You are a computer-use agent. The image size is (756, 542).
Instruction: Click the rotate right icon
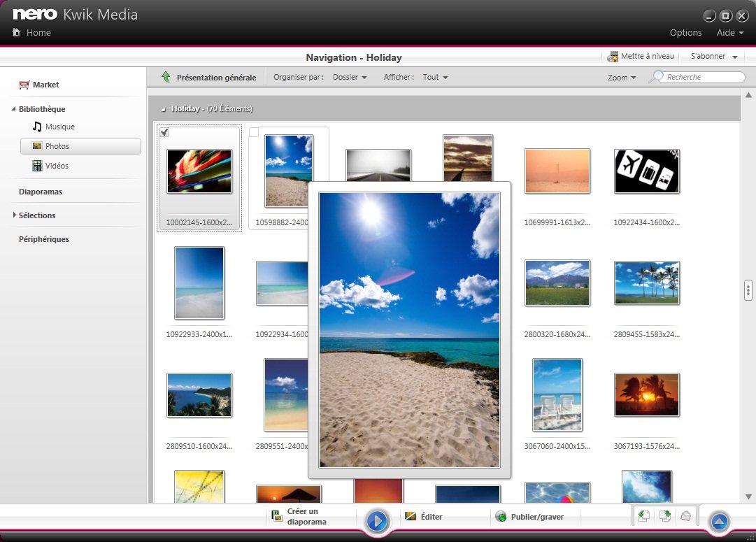(665, 516)
